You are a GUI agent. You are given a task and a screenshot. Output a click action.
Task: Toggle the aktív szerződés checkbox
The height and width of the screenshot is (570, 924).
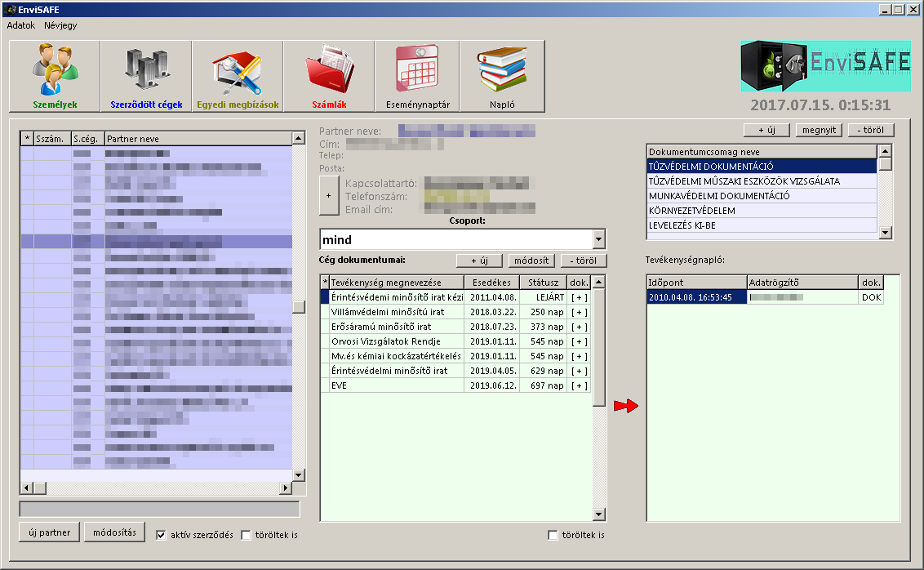(162, 535)
